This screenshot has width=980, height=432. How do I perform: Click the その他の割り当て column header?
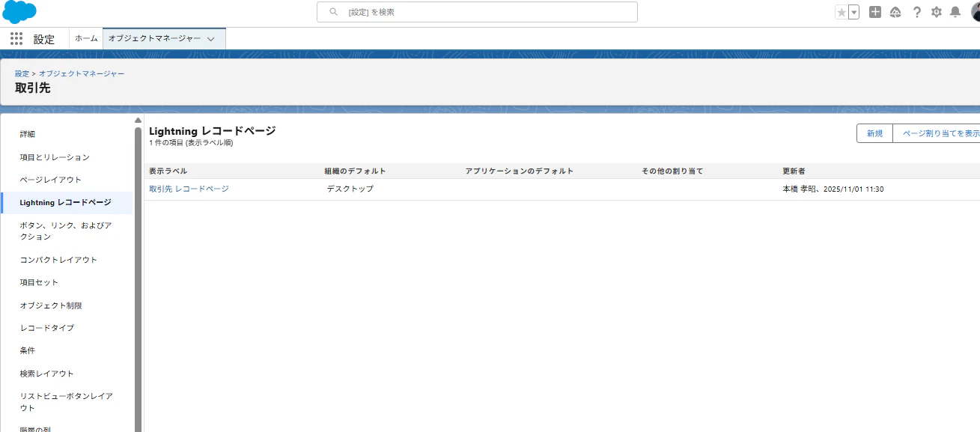pyautogui.click(x=672, y=171)
